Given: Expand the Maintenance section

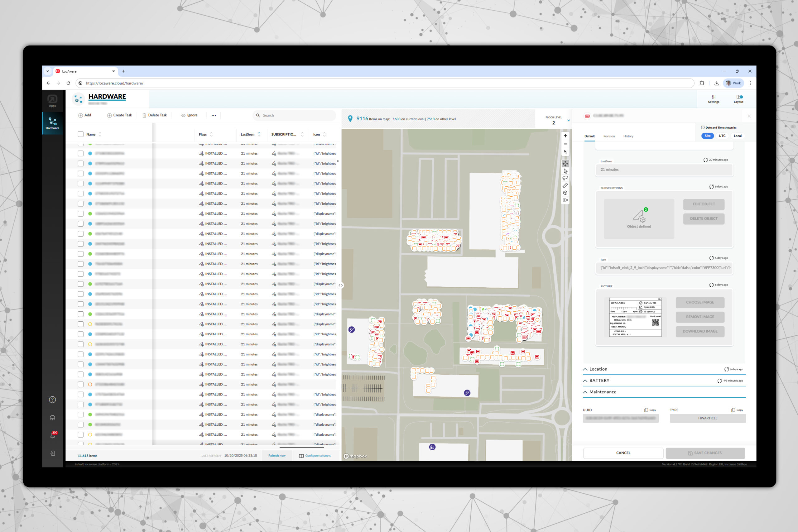Looking at the screenshot, I should coord(603,392).
